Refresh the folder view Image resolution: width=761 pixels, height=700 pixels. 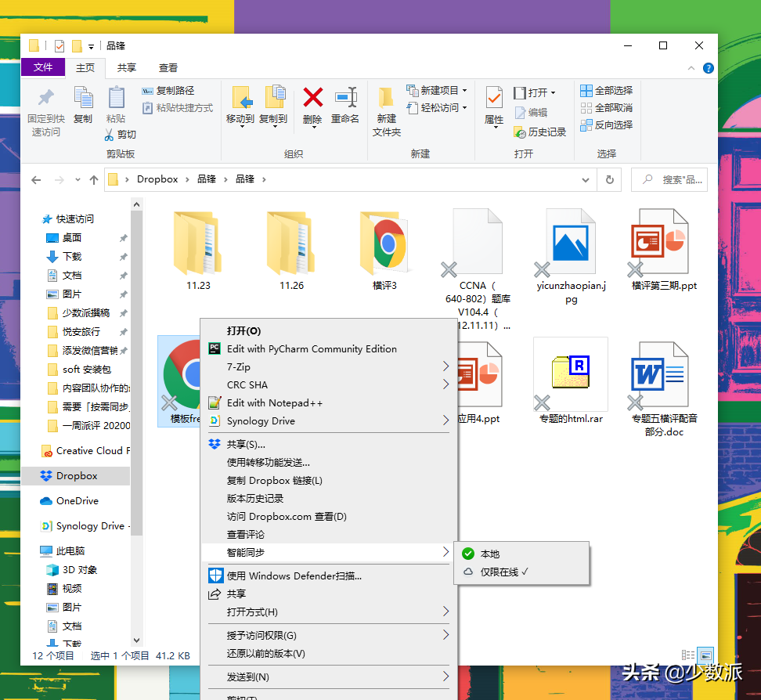click(610, 179)
